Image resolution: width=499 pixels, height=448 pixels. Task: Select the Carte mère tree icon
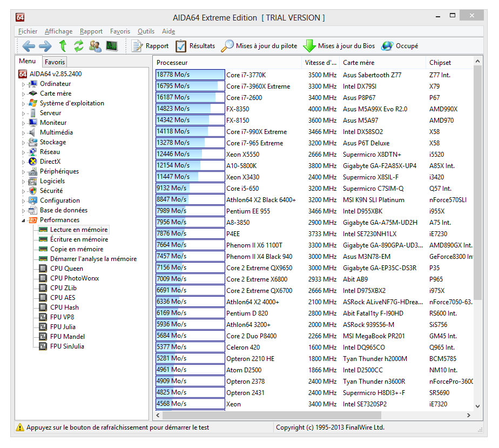tap(32, 93)
